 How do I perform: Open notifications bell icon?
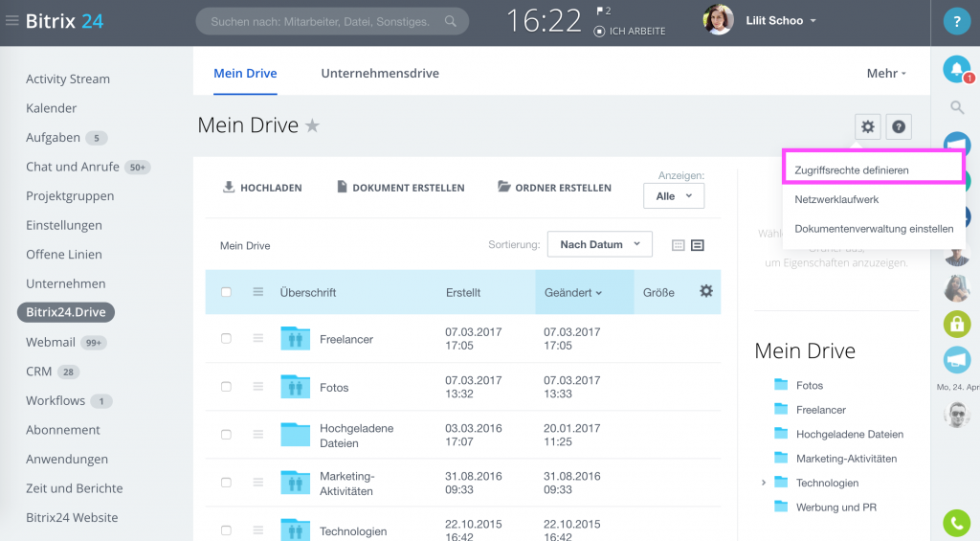pyautogui.click(x=956, y=69)
